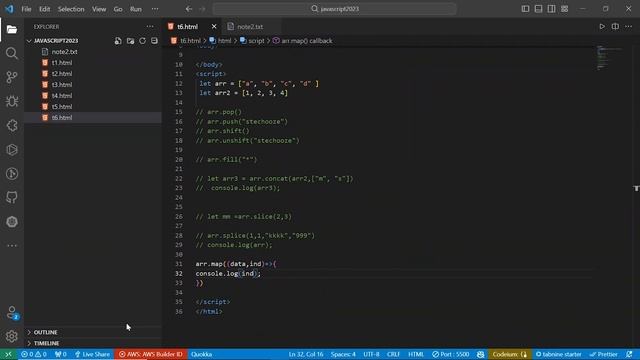
Task: Open the Explorer view in activity bar
Action: point(12,29)
